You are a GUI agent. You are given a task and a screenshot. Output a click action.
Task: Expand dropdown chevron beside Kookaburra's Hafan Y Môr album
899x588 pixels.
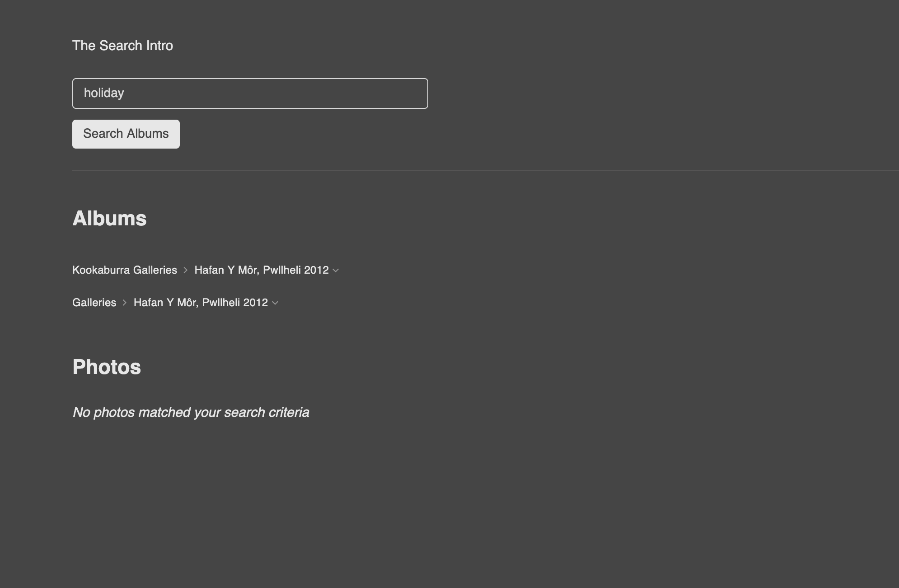[336, 271]
